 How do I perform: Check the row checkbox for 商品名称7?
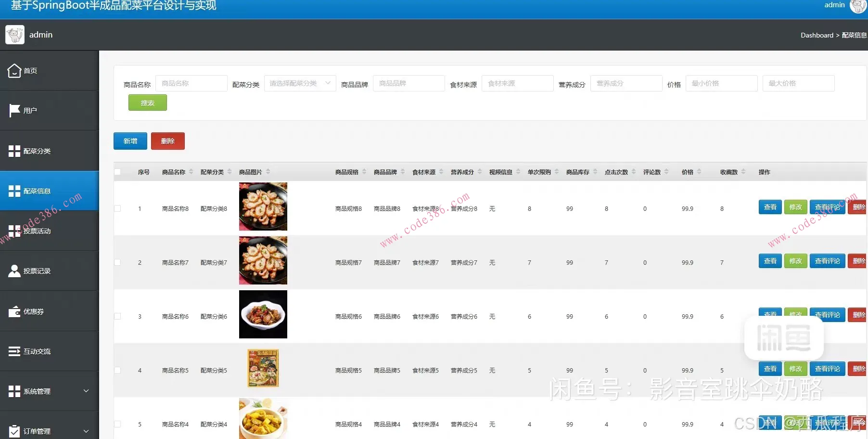tap(117, 262)
